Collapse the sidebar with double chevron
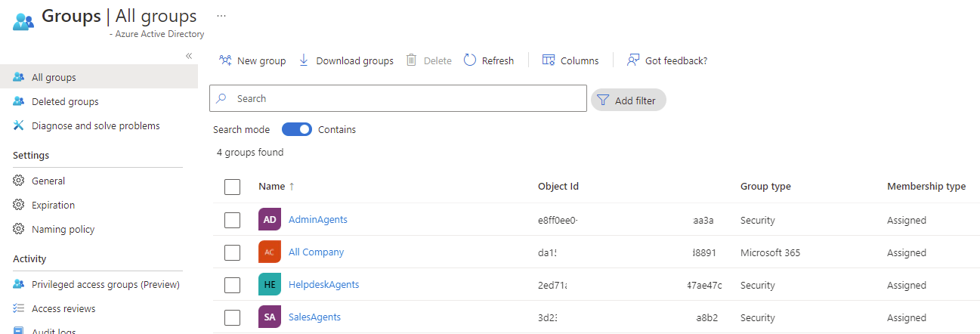The width and height of the screenshot is (980, 334). click(189, 56)
